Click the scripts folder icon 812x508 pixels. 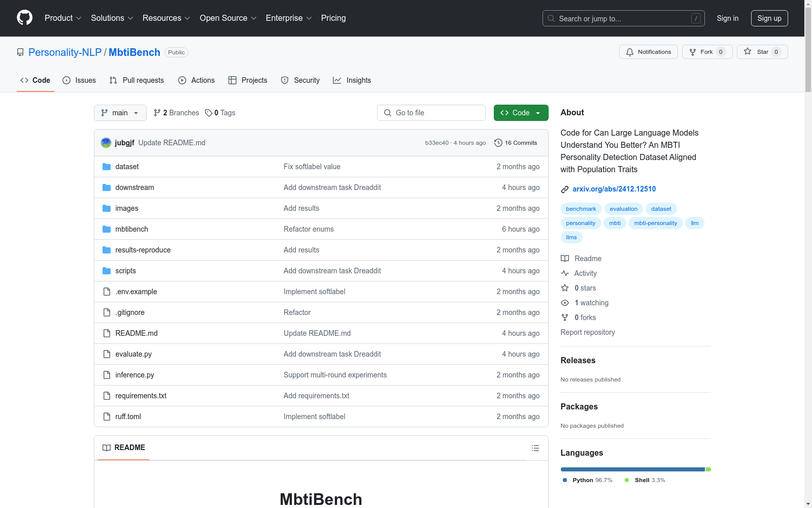coord(107,271)
